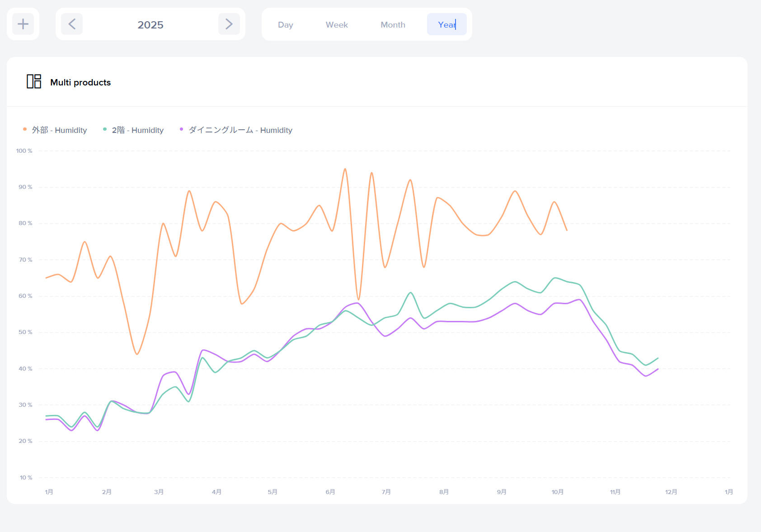
Task: Click the orange line peak near 95%
Action: (x=345, y=169)
